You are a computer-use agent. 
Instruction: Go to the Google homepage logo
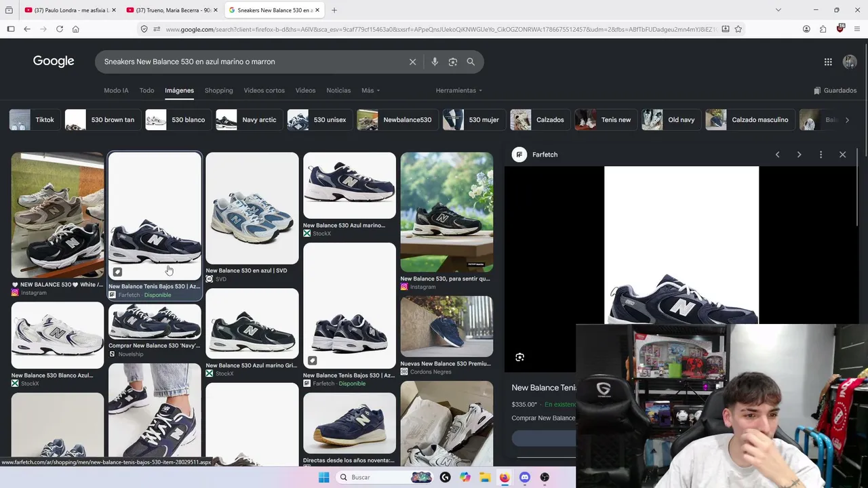point(54,62)
